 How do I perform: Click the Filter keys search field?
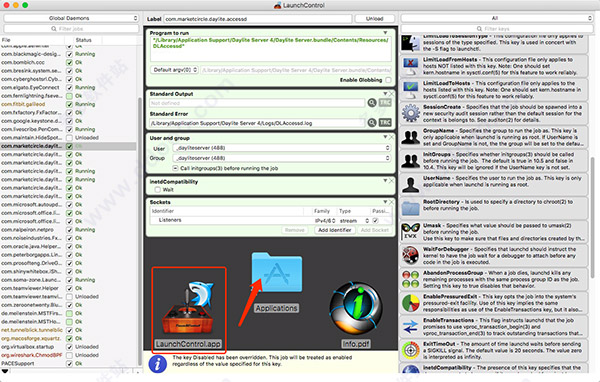point(496,29)
